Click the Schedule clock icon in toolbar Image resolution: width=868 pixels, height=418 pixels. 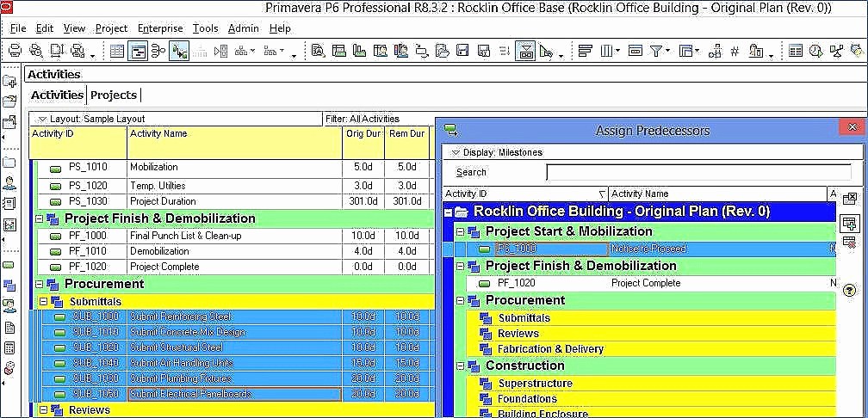coord(815,51)
